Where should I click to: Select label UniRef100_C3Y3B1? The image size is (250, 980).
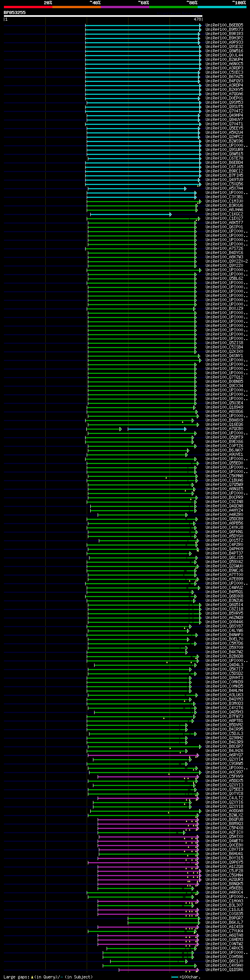click(x=224, y=197)
